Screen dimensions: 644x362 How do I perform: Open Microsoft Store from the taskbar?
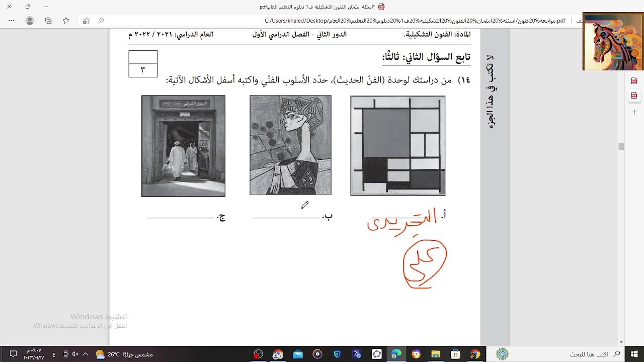455,354
